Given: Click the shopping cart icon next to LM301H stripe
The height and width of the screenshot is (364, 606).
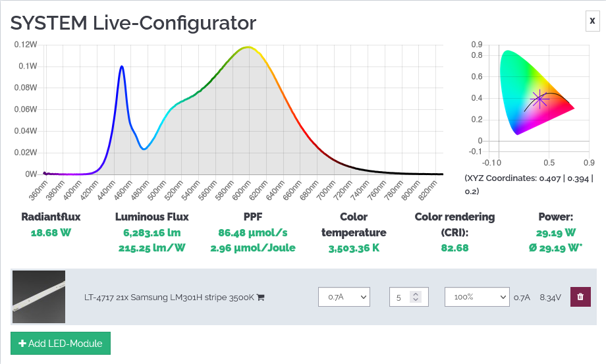Looking at the screenshot, I should click(260, 298).
